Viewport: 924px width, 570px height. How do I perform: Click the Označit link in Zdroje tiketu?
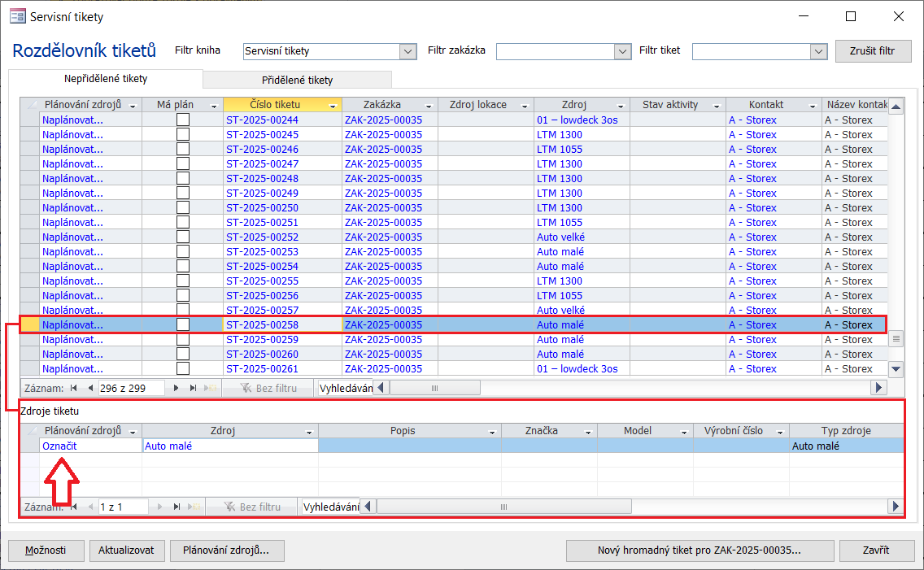click(59, 446)
